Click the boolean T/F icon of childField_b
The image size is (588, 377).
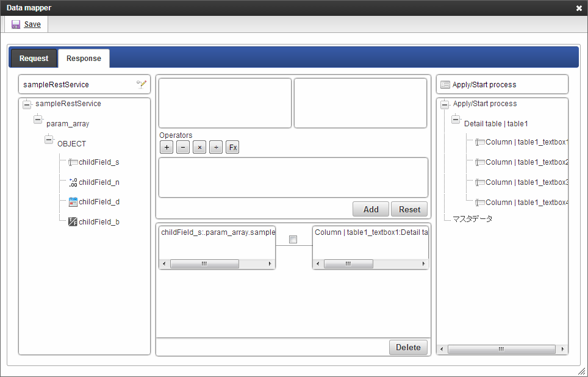pos(73,221)
